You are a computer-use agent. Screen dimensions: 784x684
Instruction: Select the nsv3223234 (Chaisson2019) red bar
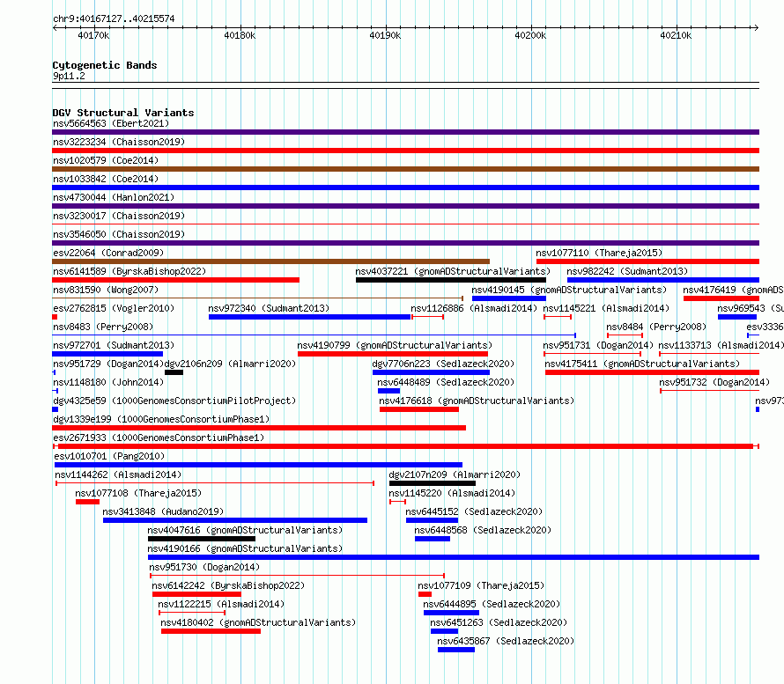tap(405, 151)
